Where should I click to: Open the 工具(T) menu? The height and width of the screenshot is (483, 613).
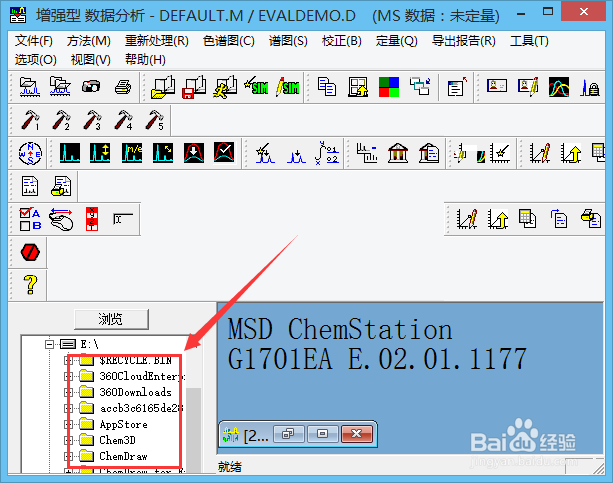529,41
